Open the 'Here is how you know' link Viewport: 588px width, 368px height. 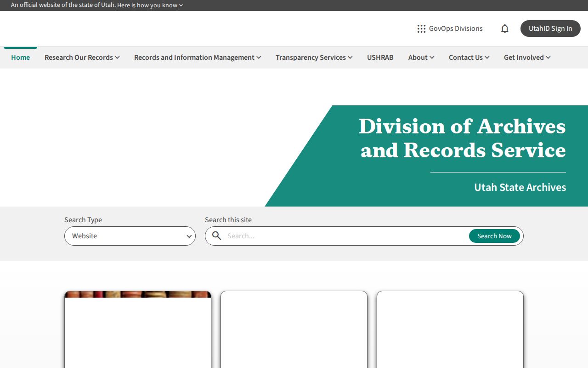(147, 5)
